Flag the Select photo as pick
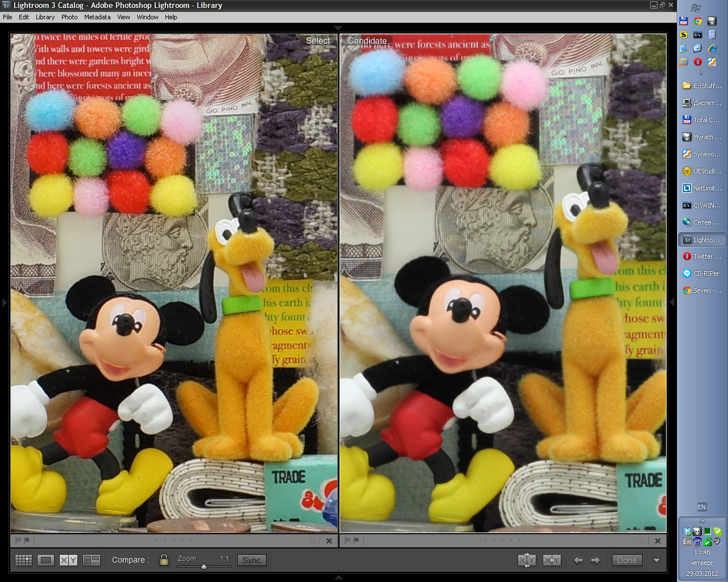The image size is (728, 582). point(18,540)
